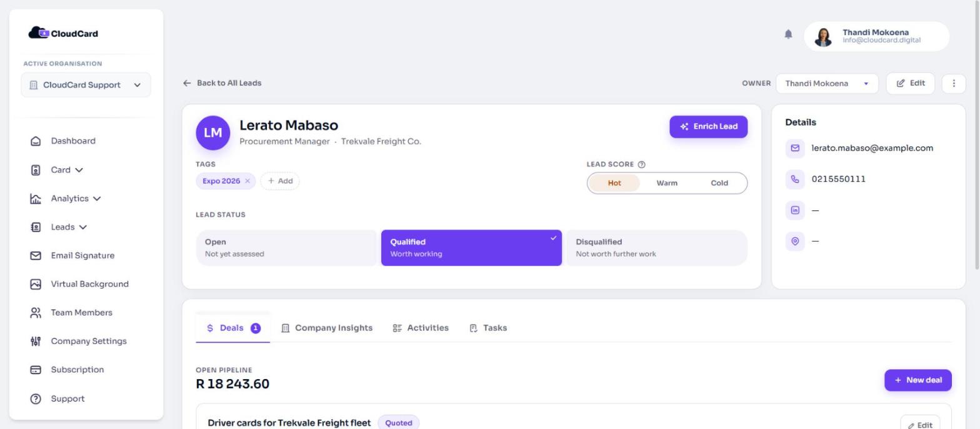Switch to the Company Insights tab

[327, 328]
